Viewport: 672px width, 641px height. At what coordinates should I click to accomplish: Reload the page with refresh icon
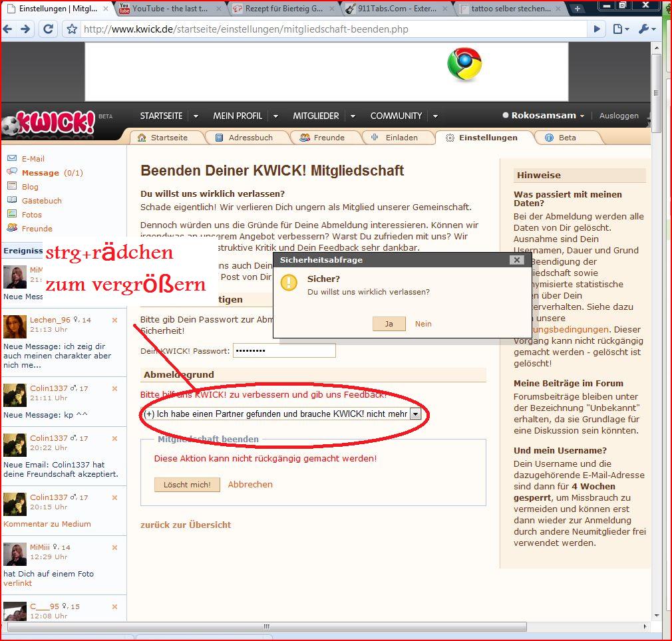(49, 29)
